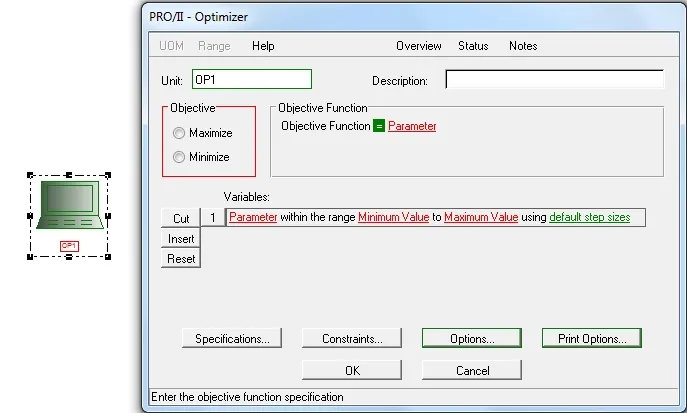
Task: Click the PRO/II - Optimizer title bar
Action: pos(412,17)
